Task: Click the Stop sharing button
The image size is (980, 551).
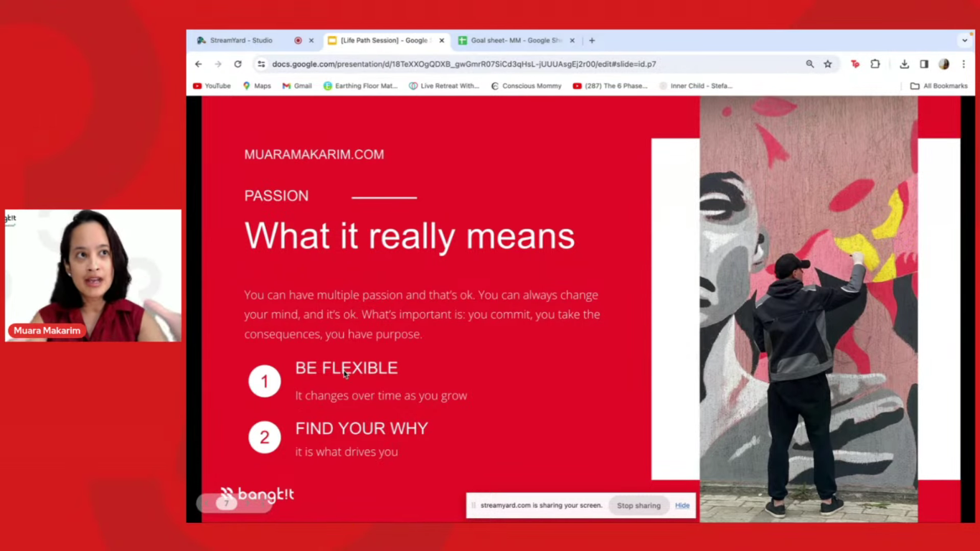Action: (639, 506)
